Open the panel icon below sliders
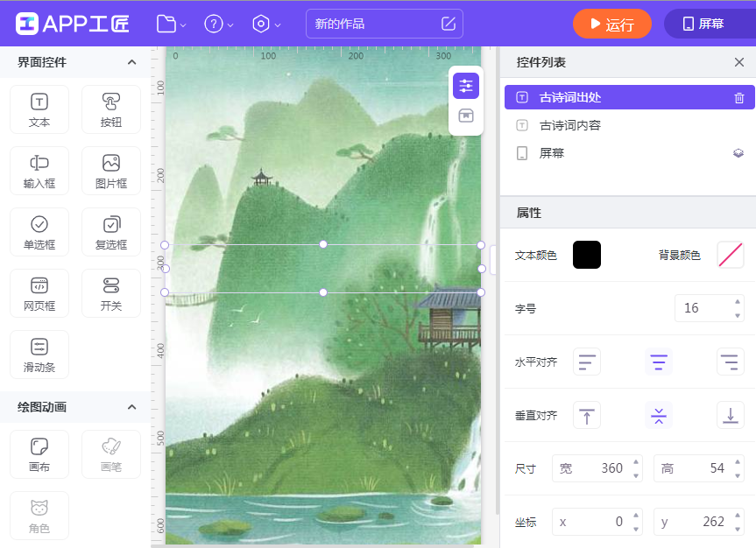The image size is (756, 548). tap(466, 116)
